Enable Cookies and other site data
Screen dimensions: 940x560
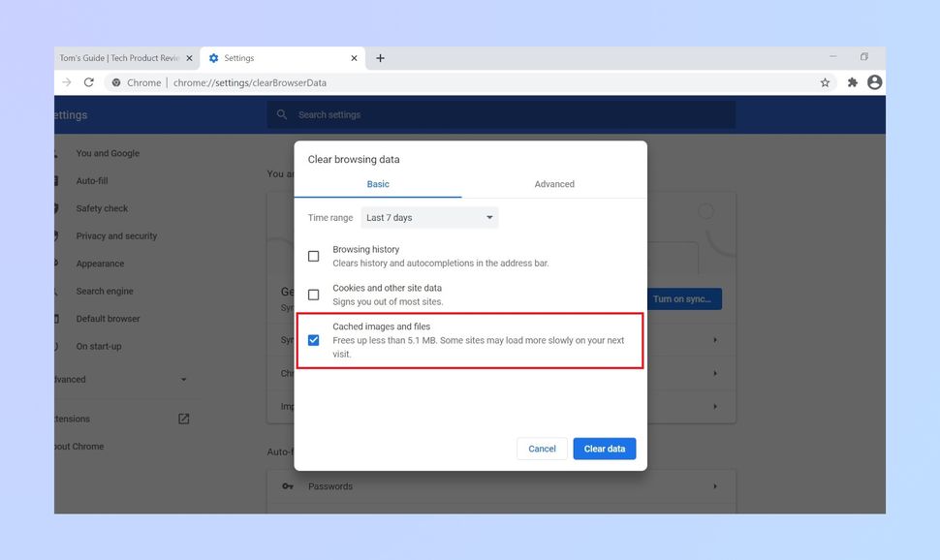coord(314,294)
